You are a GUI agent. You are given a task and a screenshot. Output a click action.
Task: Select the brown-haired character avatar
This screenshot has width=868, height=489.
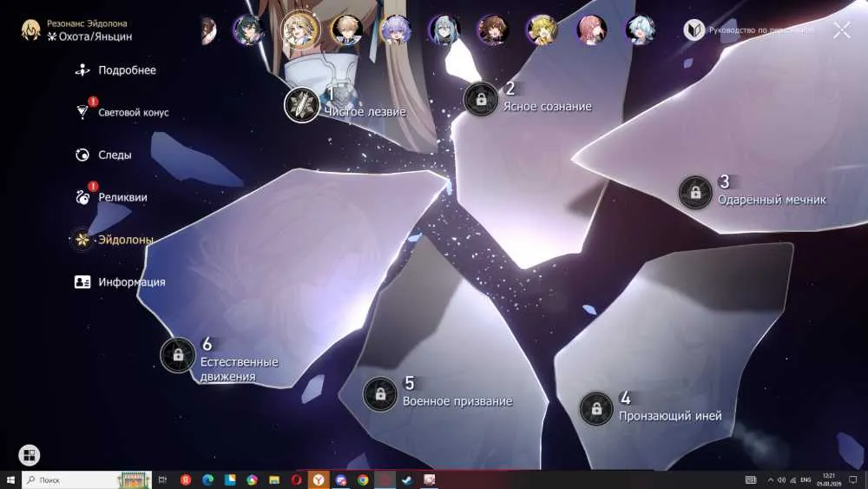pyautogui.click(x=493, y=30)
